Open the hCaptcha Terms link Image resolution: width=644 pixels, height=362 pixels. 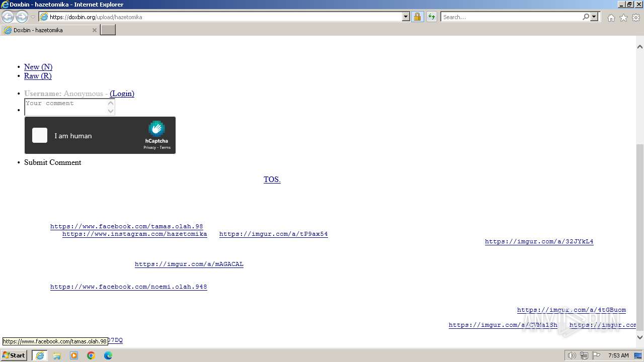(165, 148)
